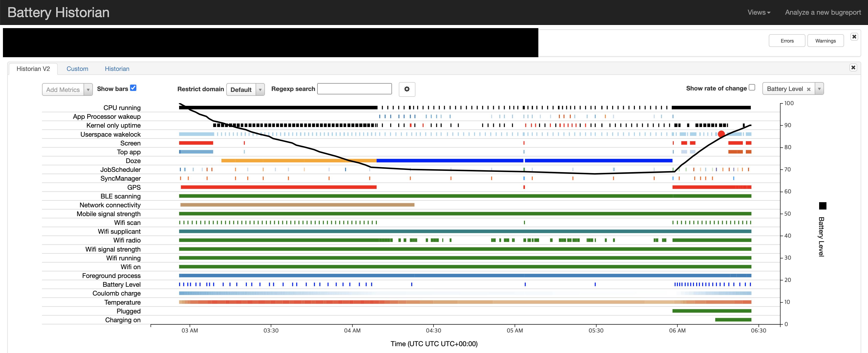Viewport: 868px width, 353px height.
Task: Click the Battery Level legend square
Action: click(x=823, y=206)
